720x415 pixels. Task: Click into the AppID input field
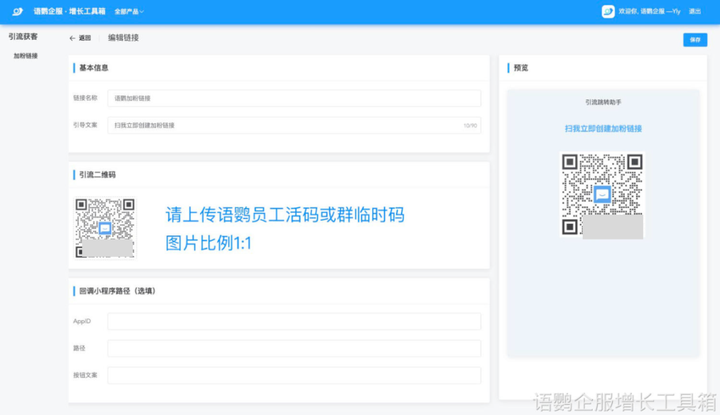[x=294, y=321]
